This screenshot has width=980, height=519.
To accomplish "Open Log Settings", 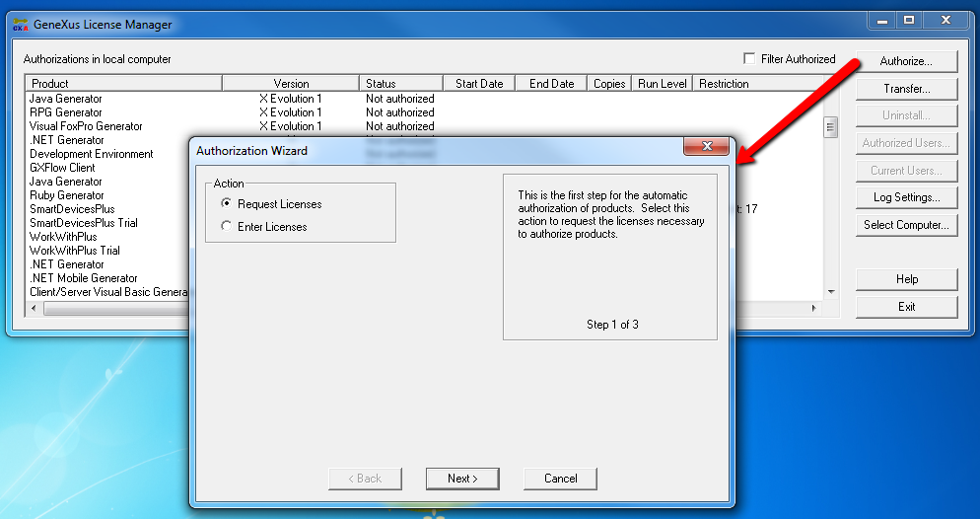I will (x=906, y=197).
